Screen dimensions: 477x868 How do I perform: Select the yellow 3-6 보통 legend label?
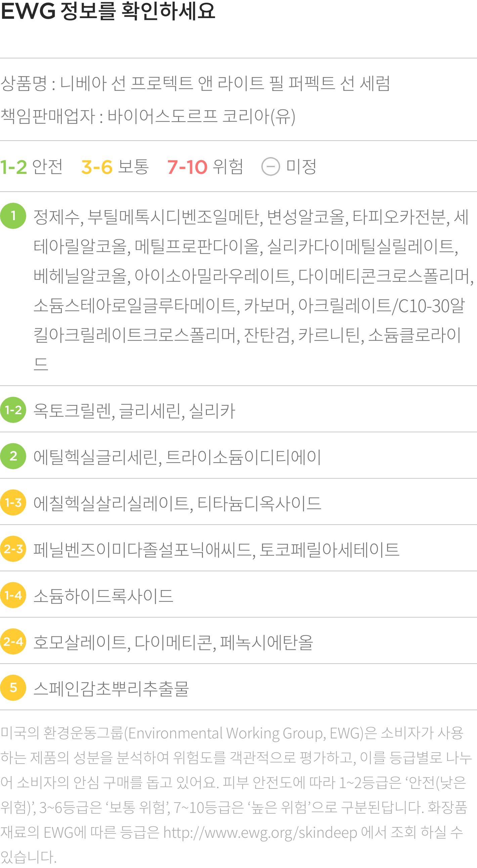pyautogui.click(x=115, y=166)
